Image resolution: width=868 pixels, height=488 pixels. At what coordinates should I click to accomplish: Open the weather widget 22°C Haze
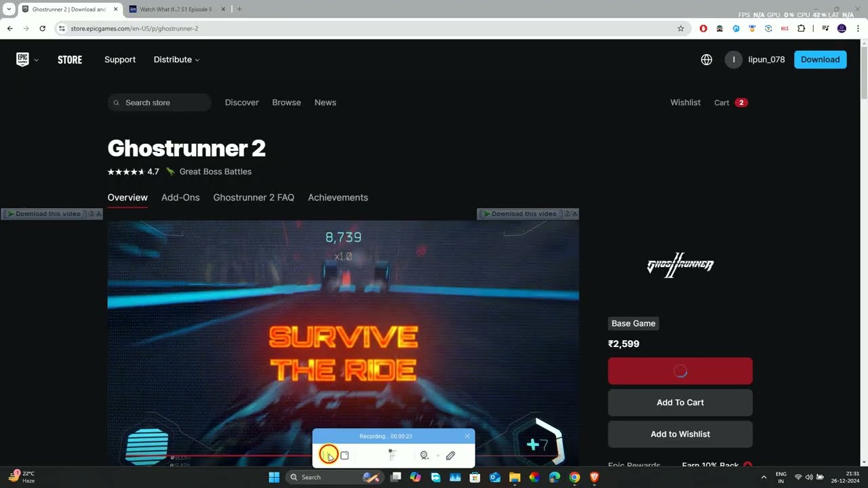click(22, 477)
